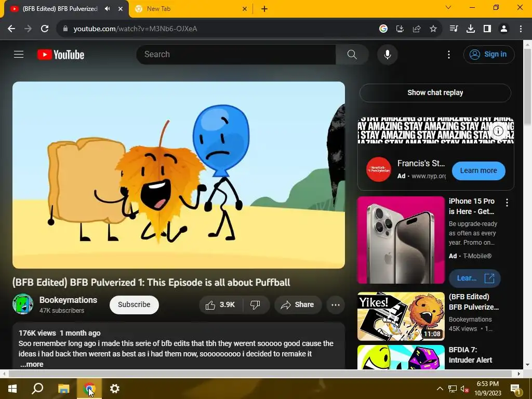Dislike the video
The image size is (532, 399).
tap(256, 304)
